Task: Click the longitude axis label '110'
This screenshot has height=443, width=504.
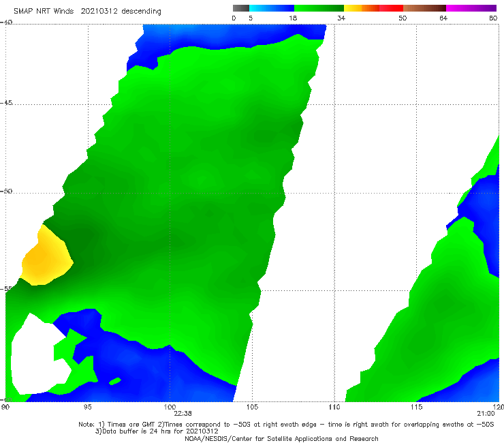Action: coord(334,407)
